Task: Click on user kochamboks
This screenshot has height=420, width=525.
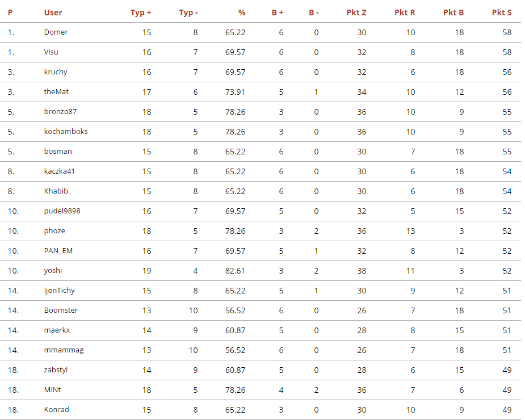Action: 66,132
